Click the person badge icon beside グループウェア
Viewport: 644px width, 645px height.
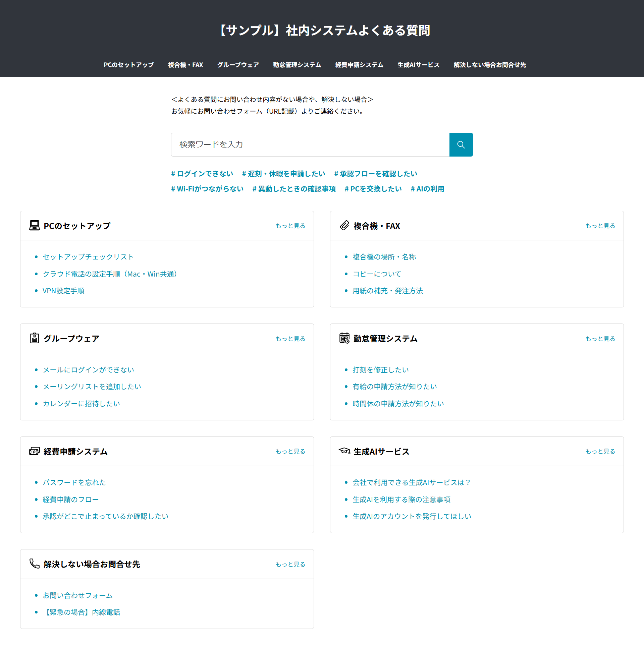tap(34, 338)
